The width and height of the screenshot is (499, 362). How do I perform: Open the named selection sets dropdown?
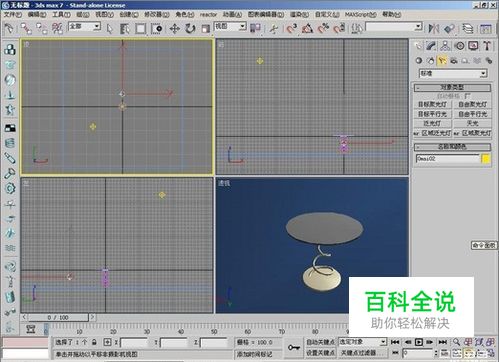[394, 27]
